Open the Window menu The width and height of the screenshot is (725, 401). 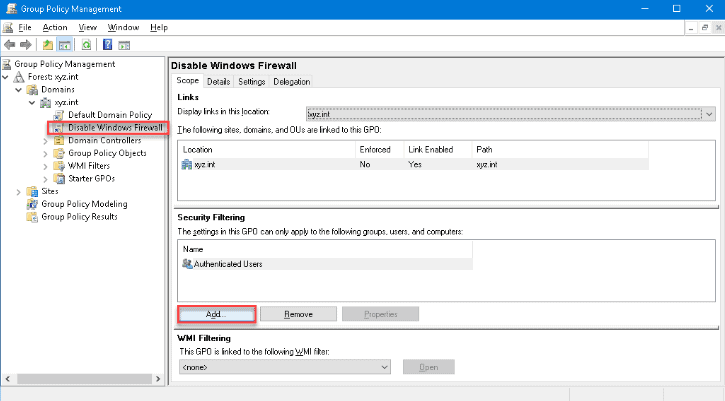point(123,27)
